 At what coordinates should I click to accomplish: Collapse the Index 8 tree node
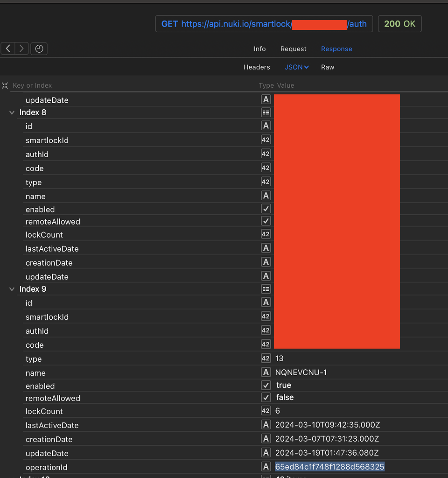click(x=11, y=112)
